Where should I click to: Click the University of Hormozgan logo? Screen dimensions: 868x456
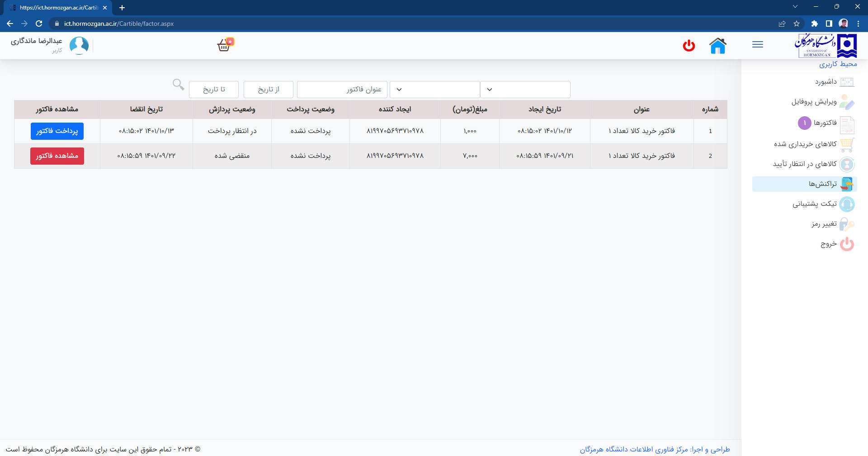(x=826, y=46)
